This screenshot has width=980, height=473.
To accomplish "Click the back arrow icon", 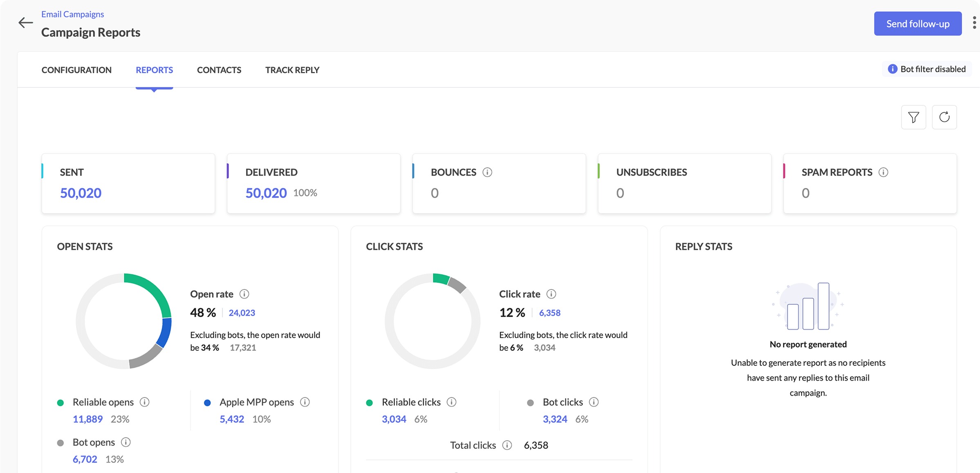I will click(x=25, y=23).
